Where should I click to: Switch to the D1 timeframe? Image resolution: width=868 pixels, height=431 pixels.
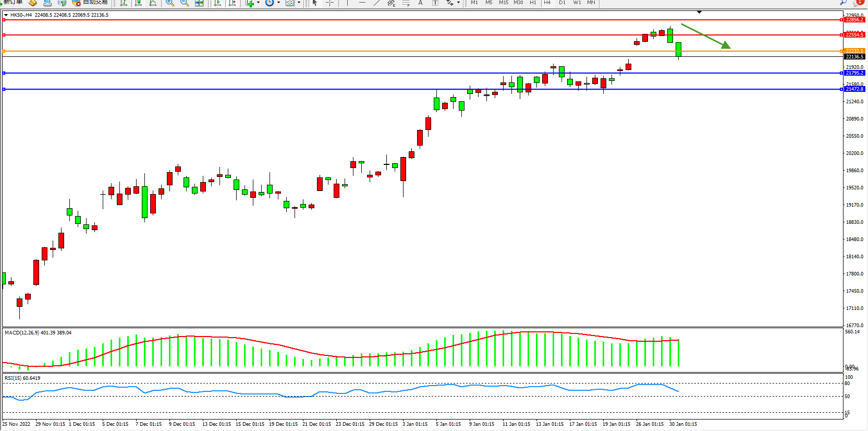coord(562,3)
